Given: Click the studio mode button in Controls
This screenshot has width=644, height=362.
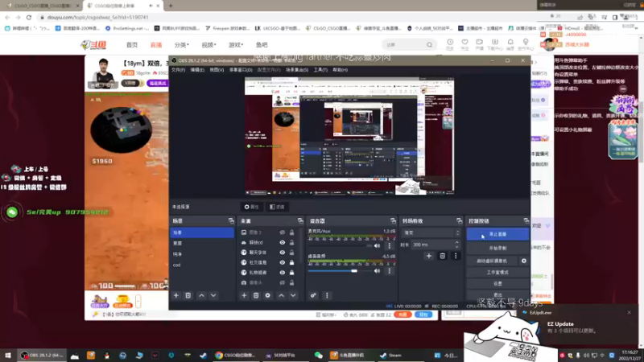Looking at the screenshot, I should (x=497, y=272).
